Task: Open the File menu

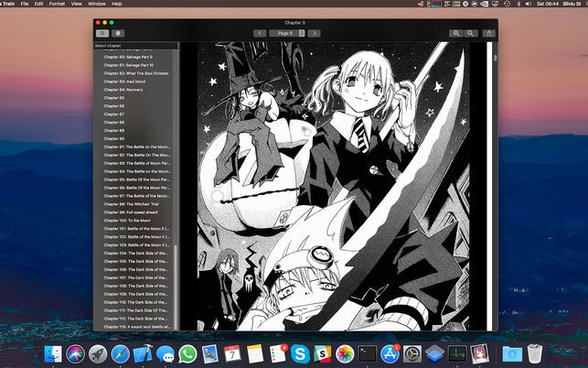Action: [x=25, y=4]
